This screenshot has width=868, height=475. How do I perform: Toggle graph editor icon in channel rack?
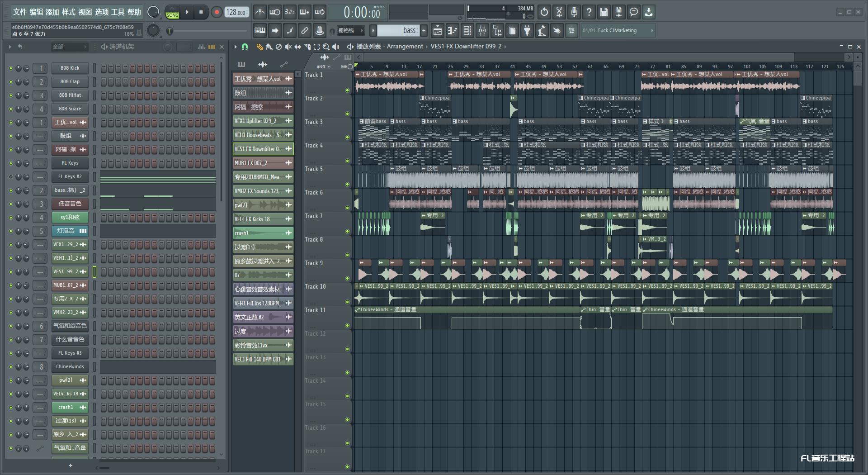tap(201, 47)
